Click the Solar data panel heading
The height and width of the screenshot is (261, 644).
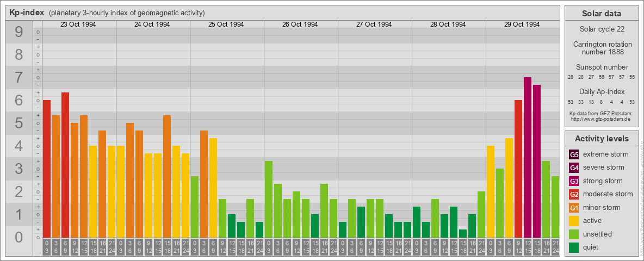click(602, 14)
